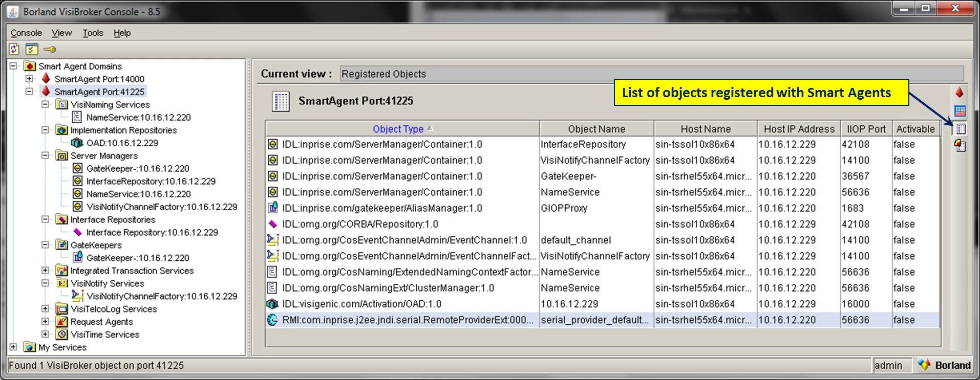Click the blue grid view icon on right

coord(960,110)
